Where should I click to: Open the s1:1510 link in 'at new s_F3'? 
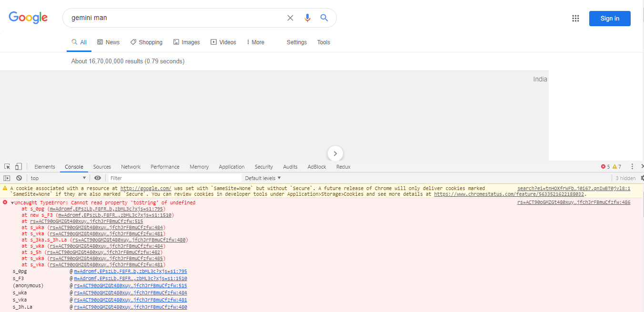(114, 215)
